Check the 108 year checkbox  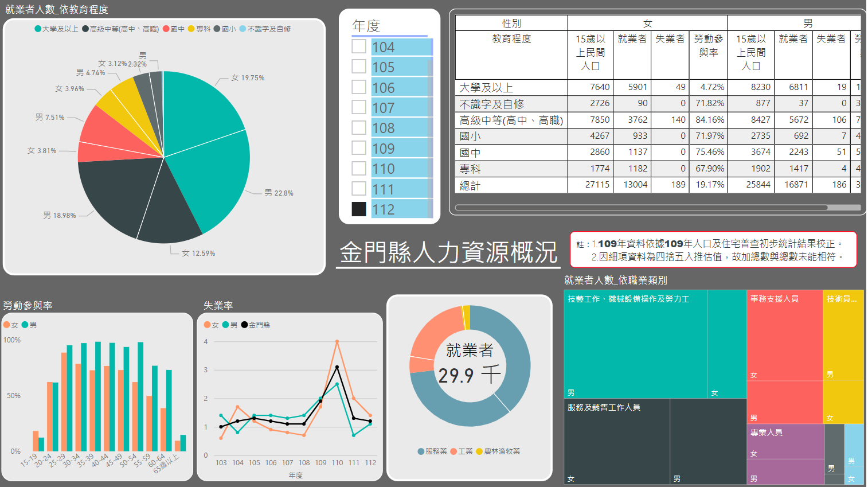point(359,127)
